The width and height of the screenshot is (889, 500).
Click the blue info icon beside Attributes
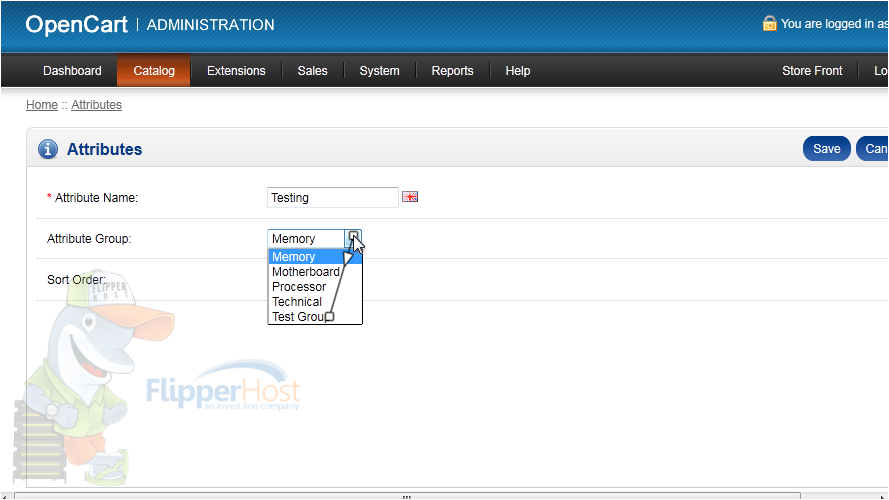(48, 149)
